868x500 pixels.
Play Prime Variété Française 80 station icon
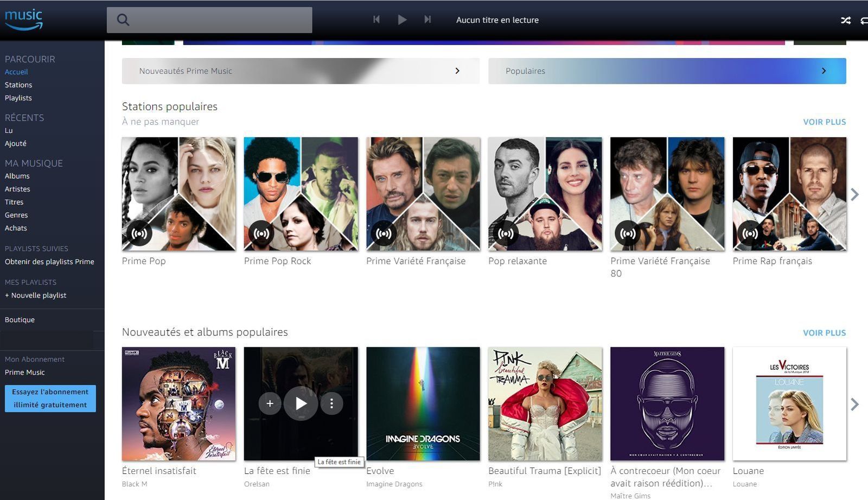tap(628, 233)
